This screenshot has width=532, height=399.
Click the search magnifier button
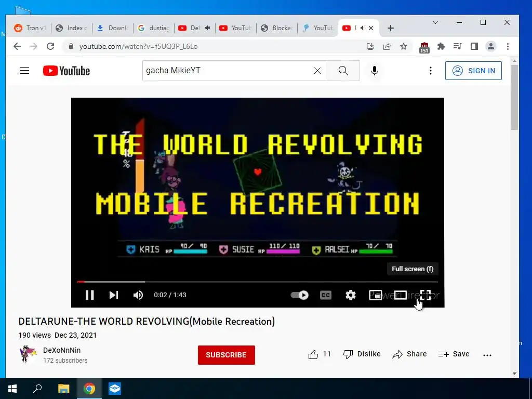(343, 71)
